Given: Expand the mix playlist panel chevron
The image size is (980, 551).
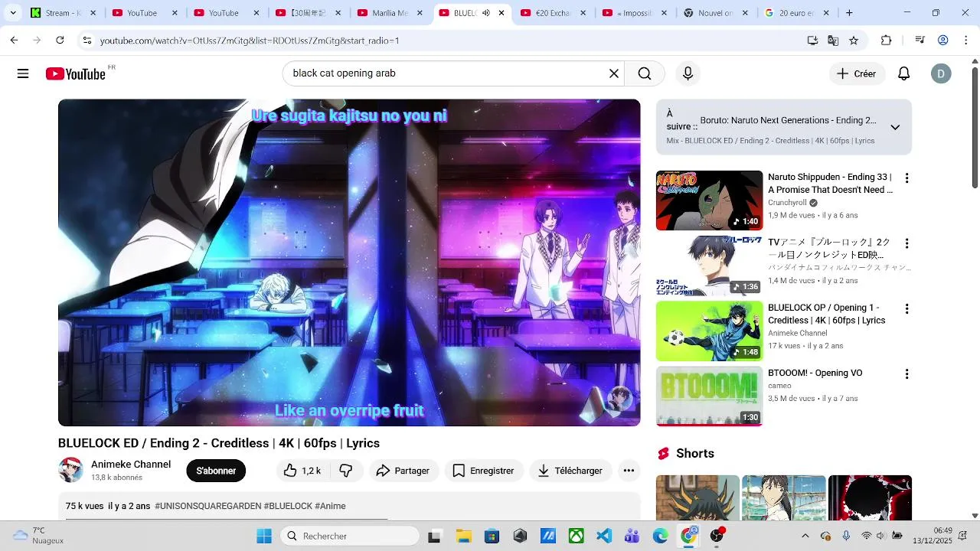Looking at the screenshot, I should (x=895, y=127).
